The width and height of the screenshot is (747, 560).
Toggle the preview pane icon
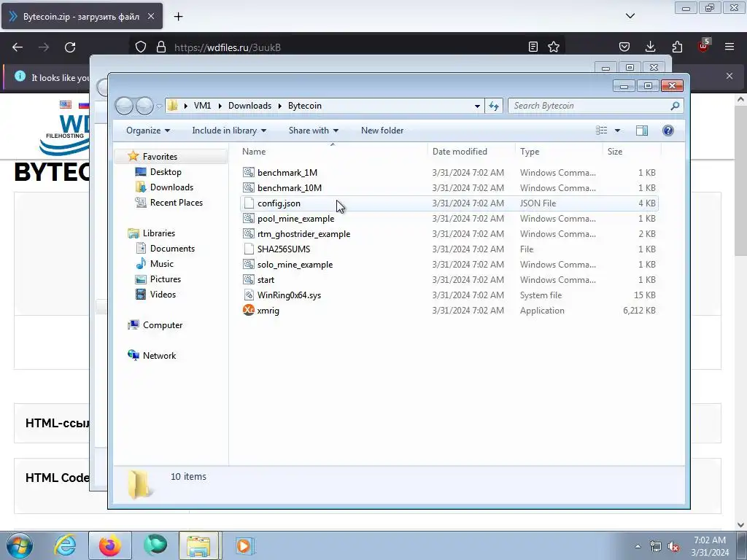[x=642, y=131]
